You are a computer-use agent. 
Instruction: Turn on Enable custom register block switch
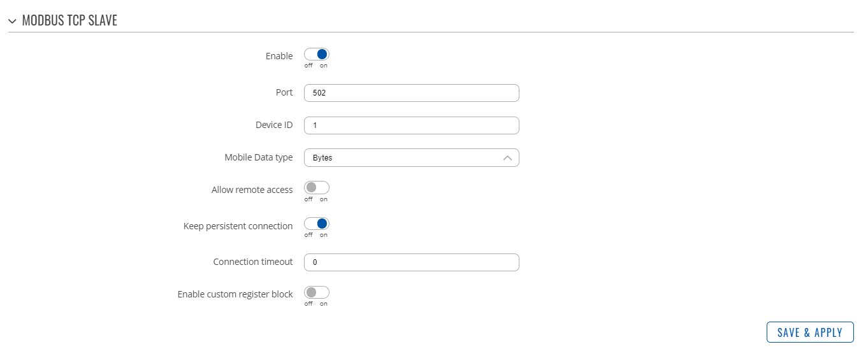click(317, 293)
